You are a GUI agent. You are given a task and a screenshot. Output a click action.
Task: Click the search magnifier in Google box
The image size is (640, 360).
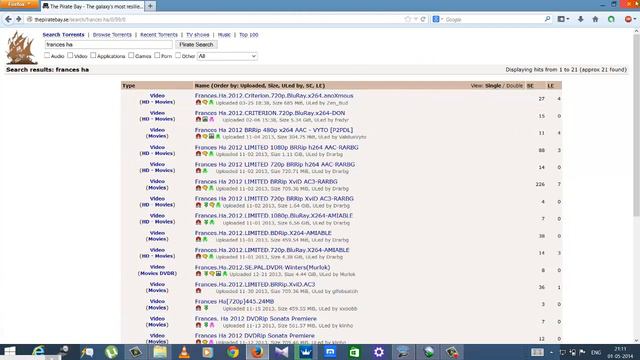[547, 19]
